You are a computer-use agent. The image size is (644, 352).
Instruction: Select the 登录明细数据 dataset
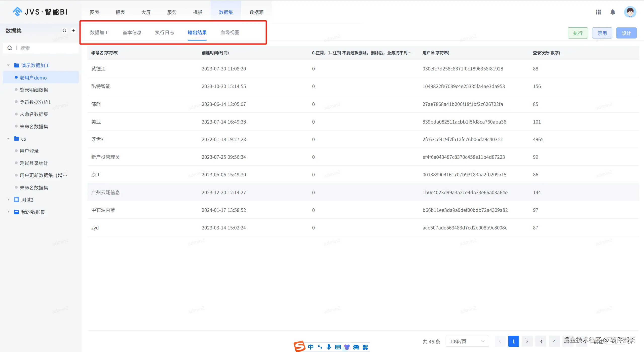pos(34,90)
